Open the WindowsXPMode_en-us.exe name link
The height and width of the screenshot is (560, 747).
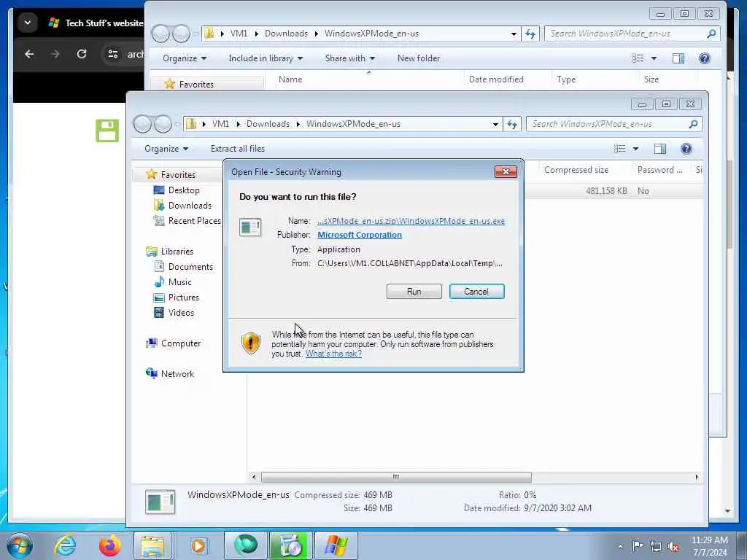411,221
